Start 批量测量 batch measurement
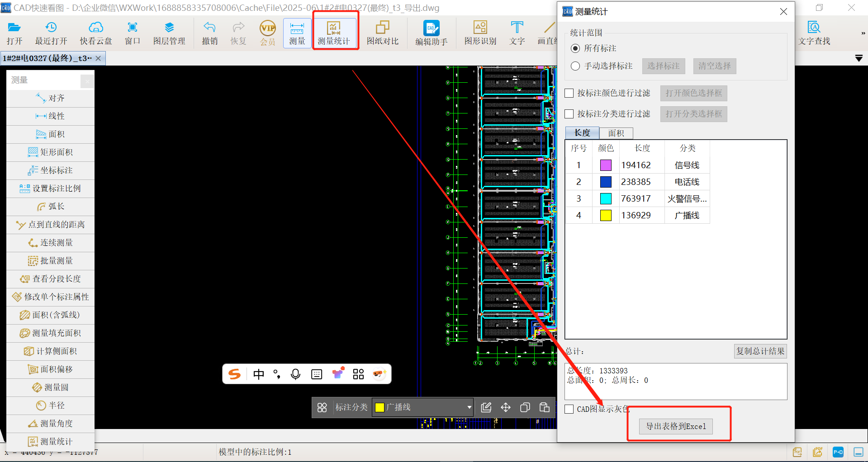 click(x=50, y=261)
